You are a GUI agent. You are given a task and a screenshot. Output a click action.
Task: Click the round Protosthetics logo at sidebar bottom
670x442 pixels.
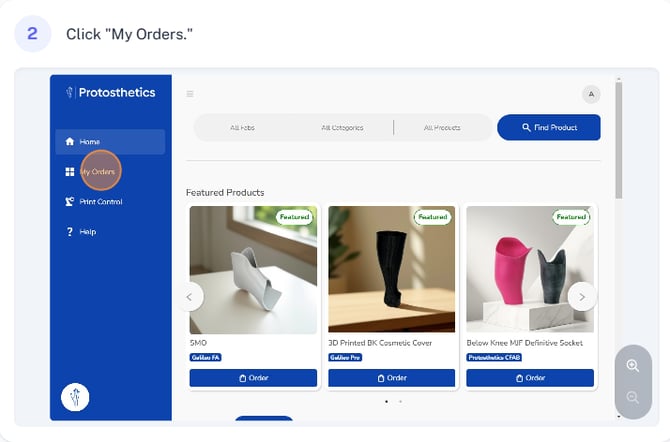pyautogui.click(x=75, y=397)
